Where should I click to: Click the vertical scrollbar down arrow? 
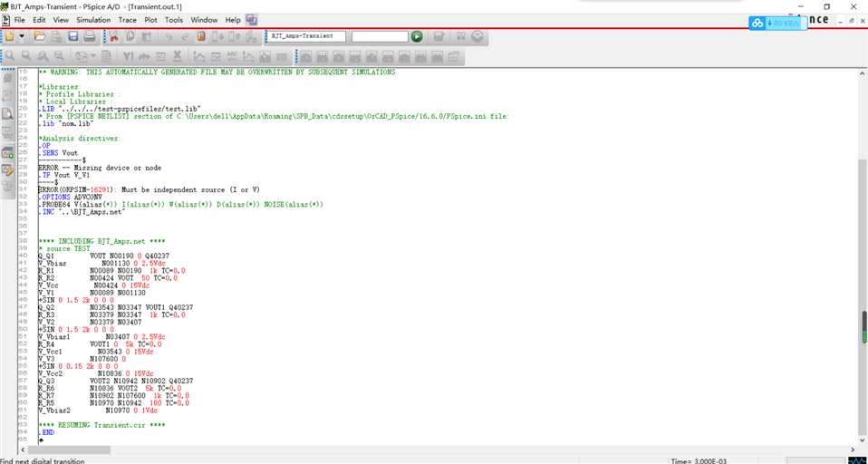(x=863, y=440)
